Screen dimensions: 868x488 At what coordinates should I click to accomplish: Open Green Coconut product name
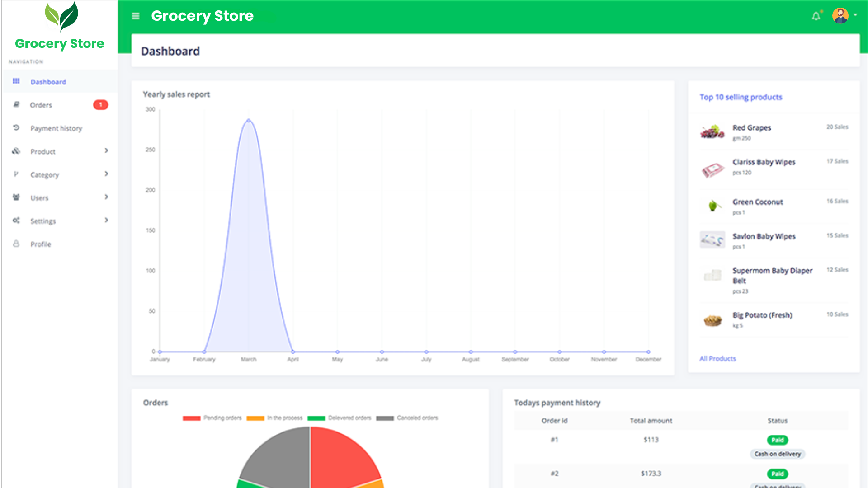pos(758,202)
